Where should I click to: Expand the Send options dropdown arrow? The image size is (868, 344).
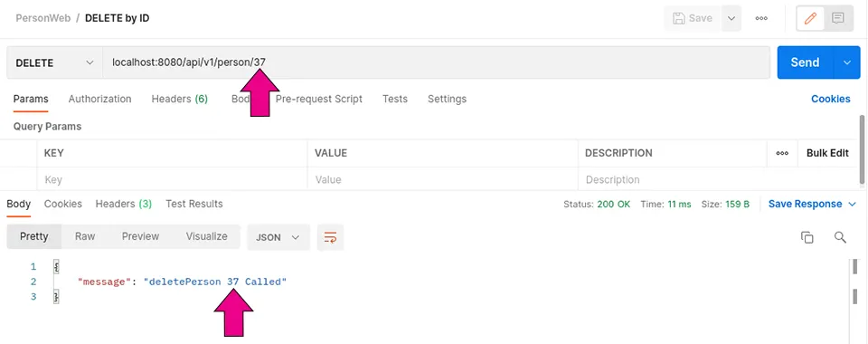pyautogui.click(x=847, y=62)
